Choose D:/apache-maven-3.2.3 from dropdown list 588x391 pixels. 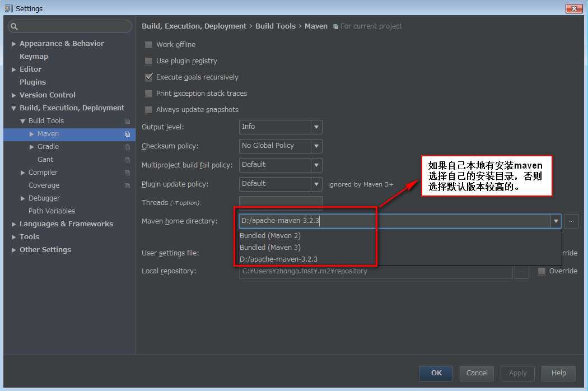tap(400, 259)
